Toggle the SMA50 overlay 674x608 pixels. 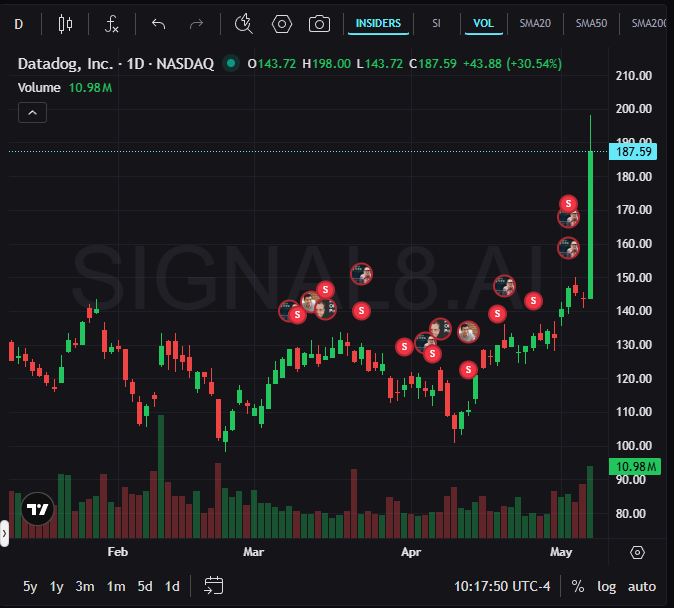(x=591, y=23)
